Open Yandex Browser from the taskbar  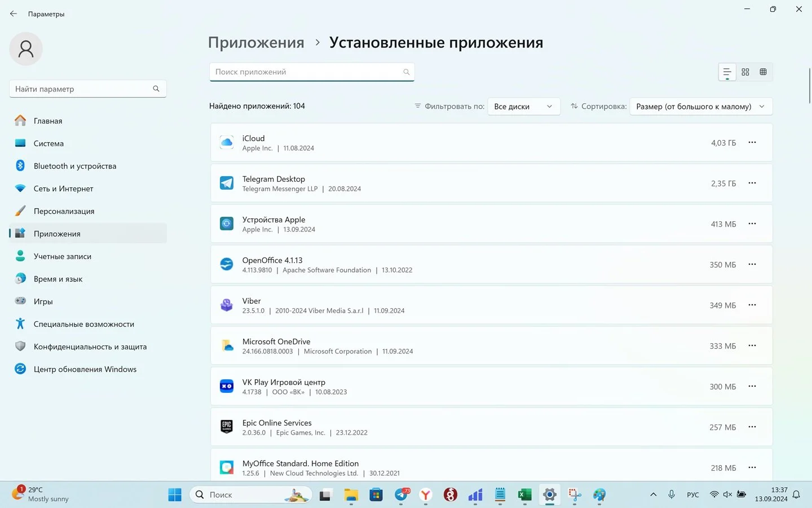pos(426,495)
